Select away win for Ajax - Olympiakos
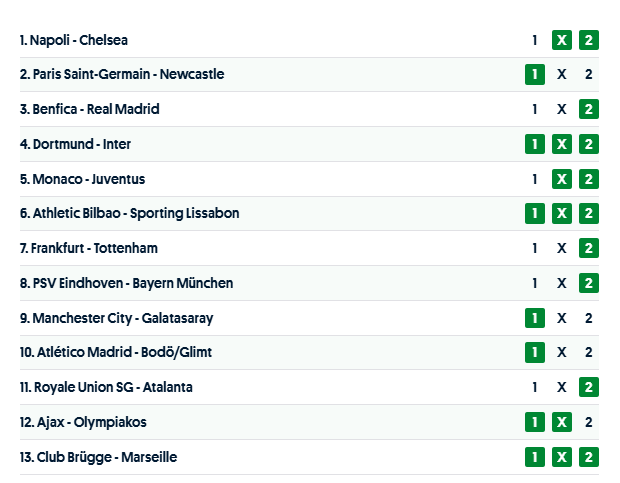 pos(589,422)
